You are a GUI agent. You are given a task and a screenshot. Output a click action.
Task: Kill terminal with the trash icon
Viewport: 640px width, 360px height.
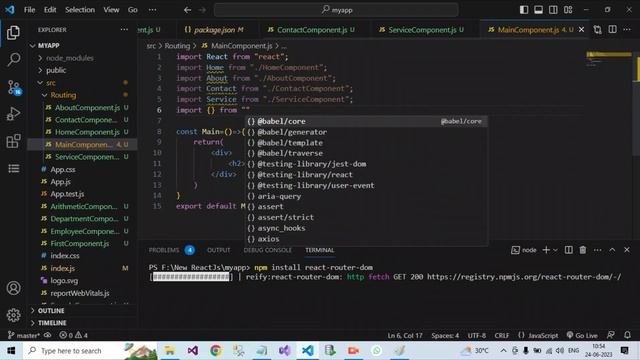(583, 250)
